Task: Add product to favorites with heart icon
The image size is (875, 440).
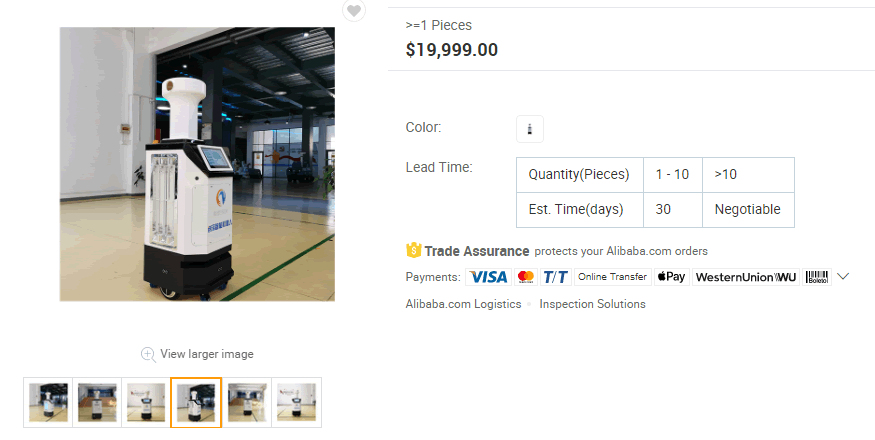Action: (x=354, y=9)
